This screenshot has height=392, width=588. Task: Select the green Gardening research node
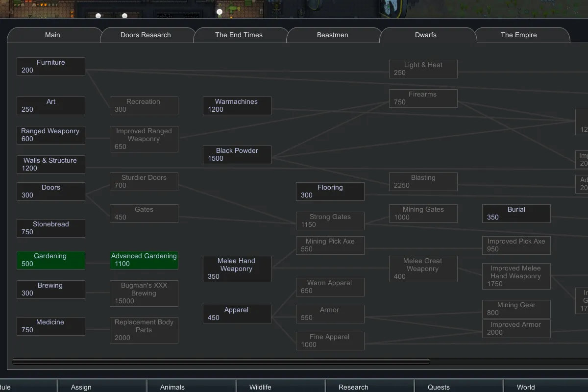(x=51, y=260)
